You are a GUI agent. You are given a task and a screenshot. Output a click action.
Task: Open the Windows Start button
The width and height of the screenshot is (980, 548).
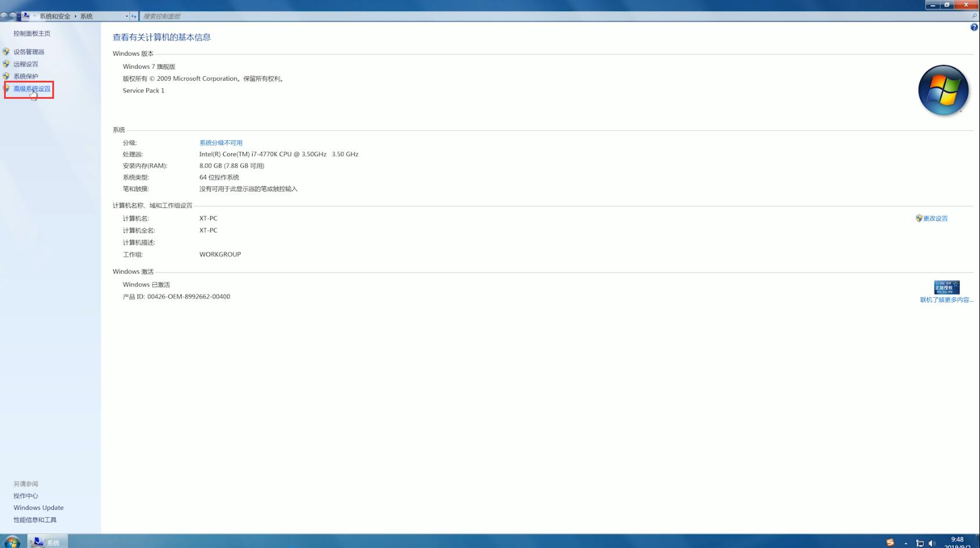click(x=12, y=542)
